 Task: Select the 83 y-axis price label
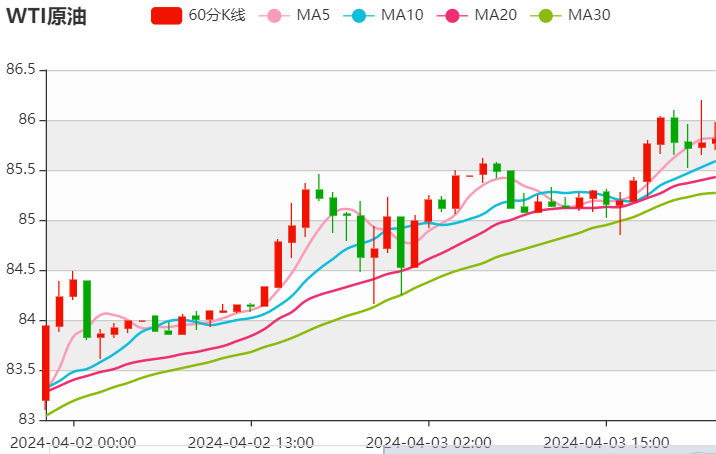26,419
